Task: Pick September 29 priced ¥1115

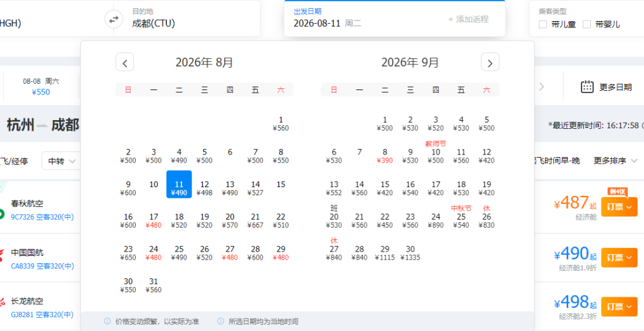Action: click(x=385, y=253)
